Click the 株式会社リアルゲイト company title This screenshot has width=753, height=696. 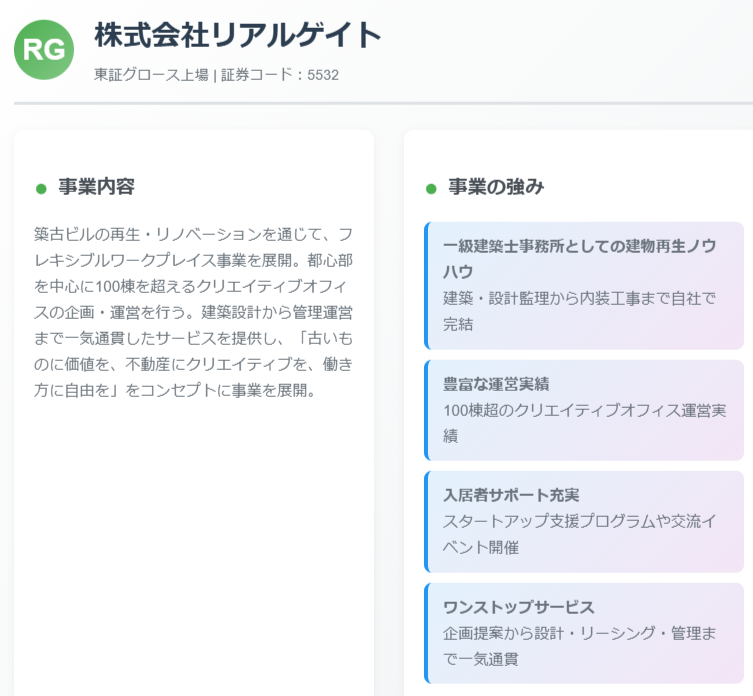click(x=238, y=35)
